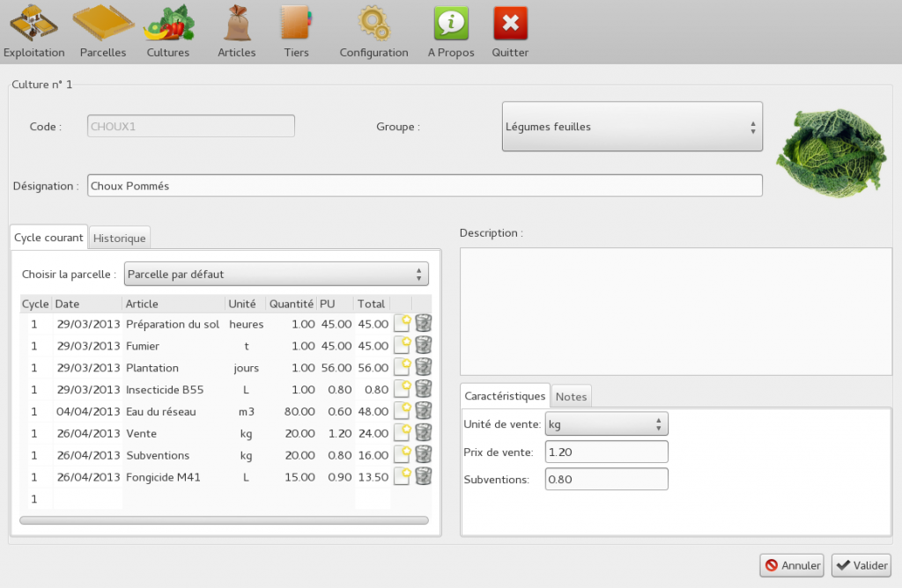
Task: Click the Désignation text field
Action: pyautogui.click(x=425, y=186)
